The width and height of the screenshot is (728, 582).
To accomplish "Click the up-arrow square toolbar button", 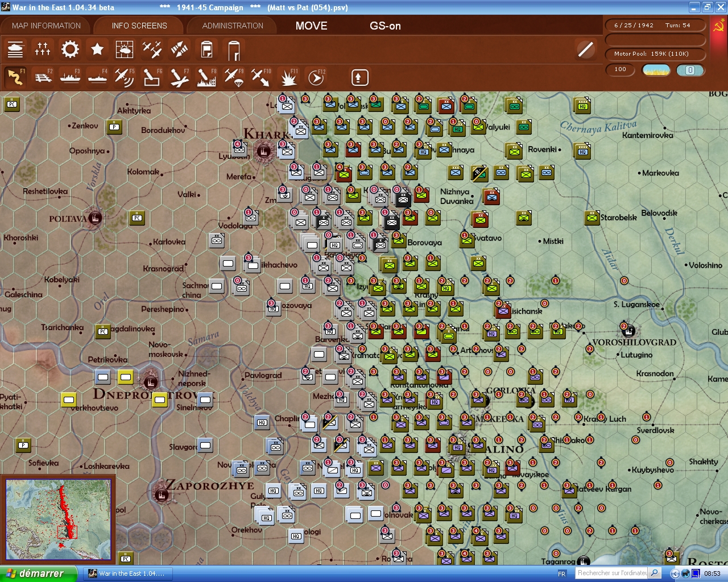I will pos(359,77).
